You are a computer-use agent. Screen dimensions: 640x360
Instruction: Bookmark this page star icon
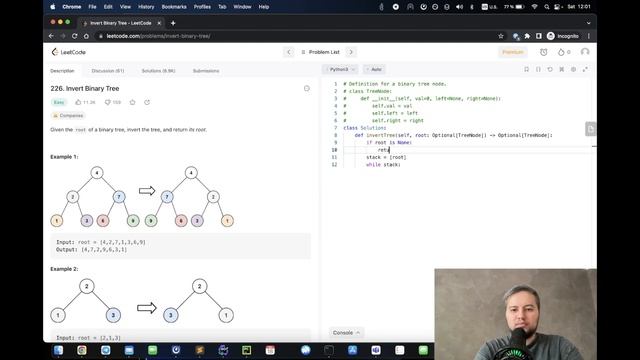[501, 36]
